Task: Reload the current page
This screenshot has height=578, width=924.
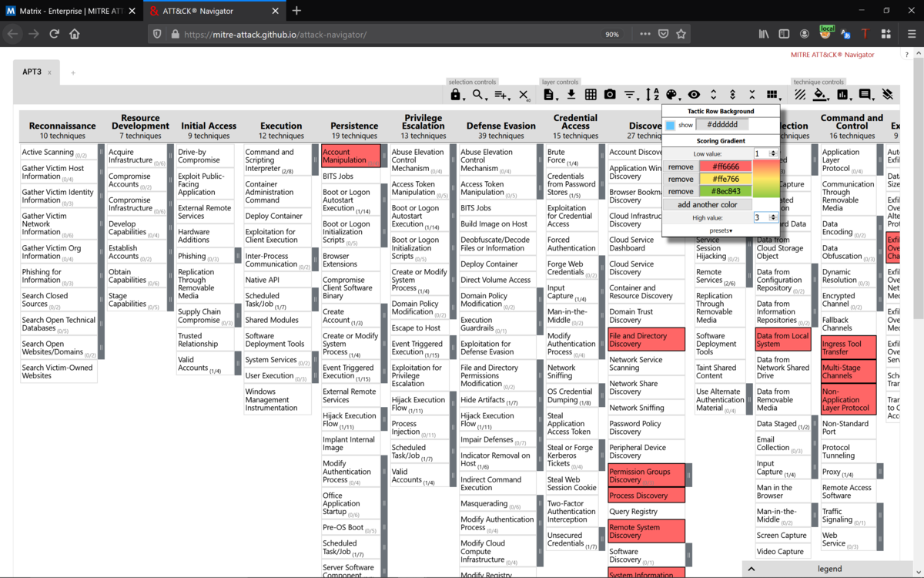Action: coord(54,34)
